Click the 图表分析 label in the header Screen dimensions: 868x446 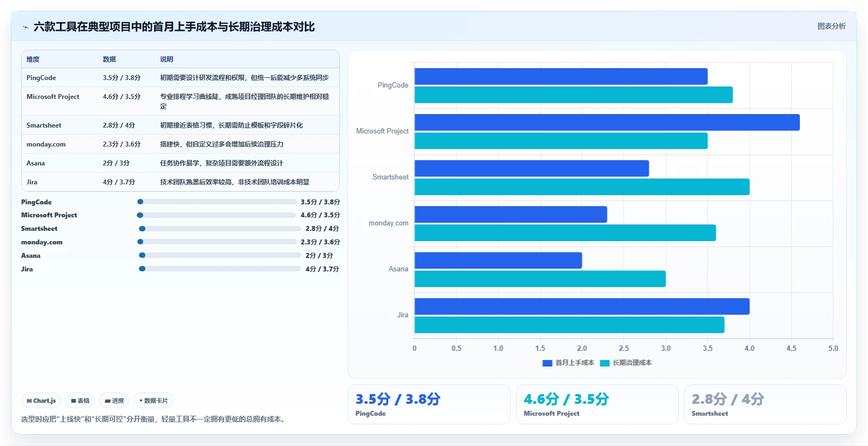(x=831, y=26)
